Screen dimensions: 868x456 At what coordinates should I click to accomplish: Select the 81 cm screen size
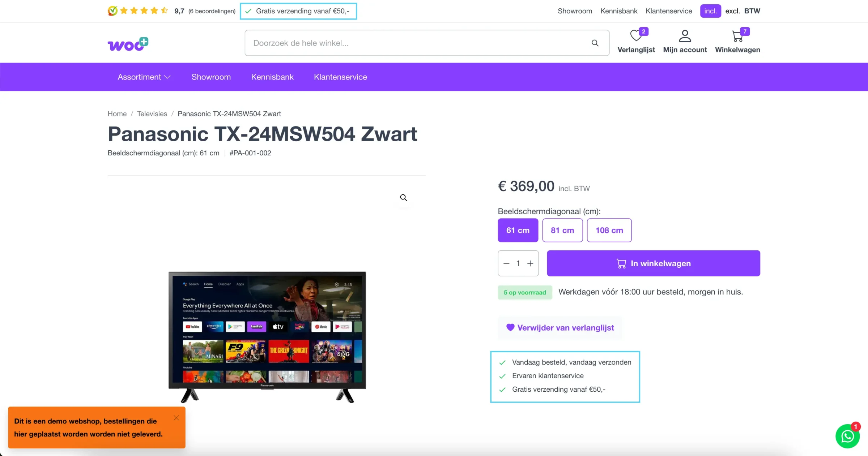(x=562, y=230)
